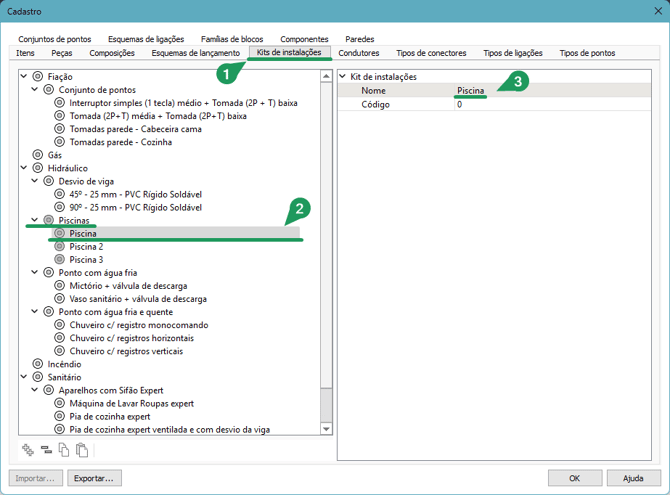Open the Tipos de conectores tab
Screen dimensions: 670x495
tap(431, 53)
